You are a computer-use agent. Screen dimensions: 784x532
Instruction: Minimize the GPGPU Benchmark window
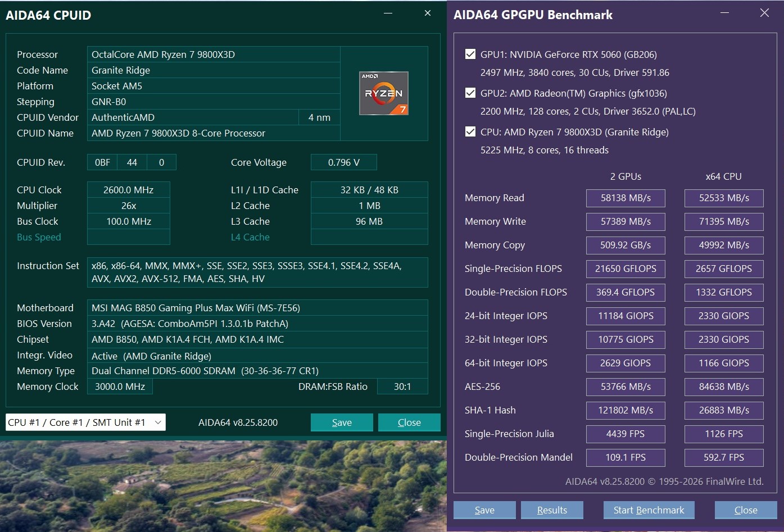pyautogui.click(x=725, y=13)
